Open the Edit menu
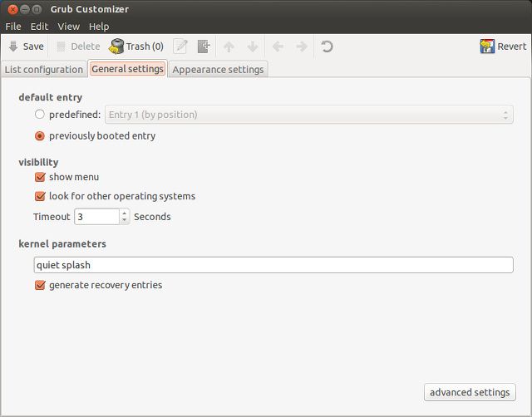The image size is (532, 417). 39,27
